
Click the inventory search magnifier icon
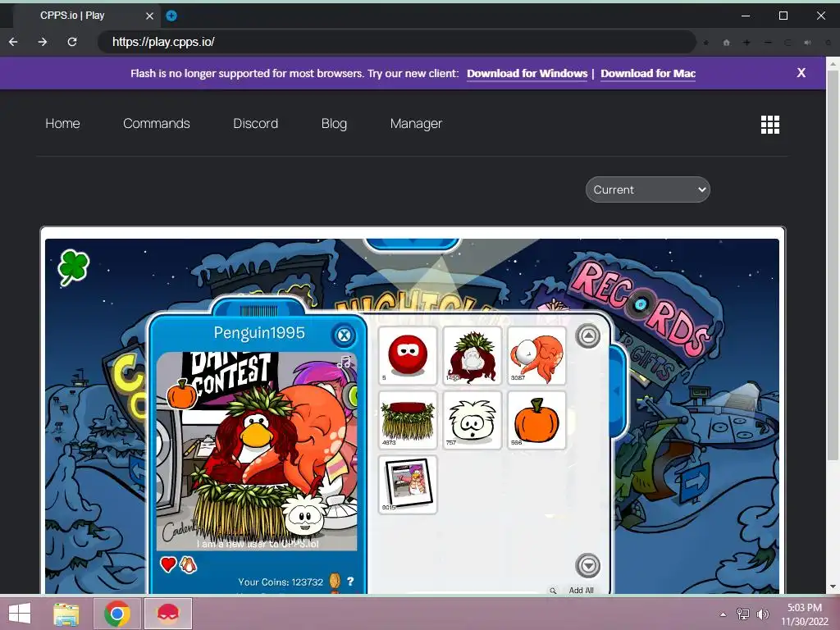pyautogui.click(x=553, y=591)
